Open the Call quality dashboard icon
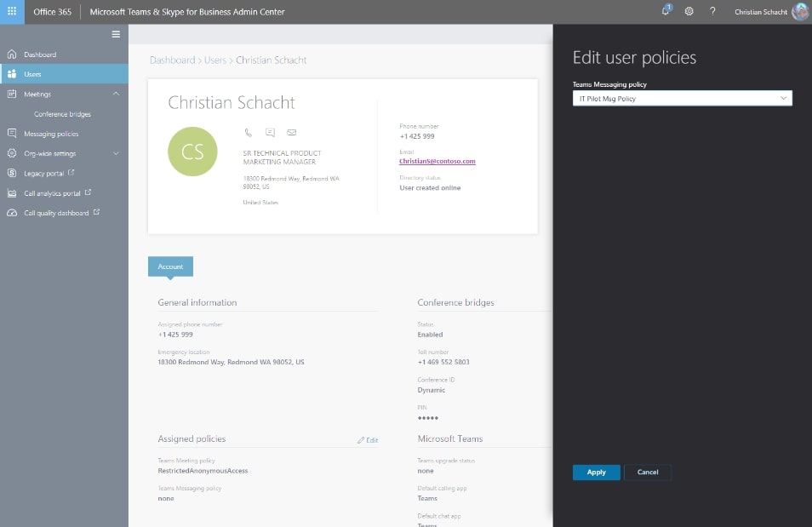 (x=11, y=213)
